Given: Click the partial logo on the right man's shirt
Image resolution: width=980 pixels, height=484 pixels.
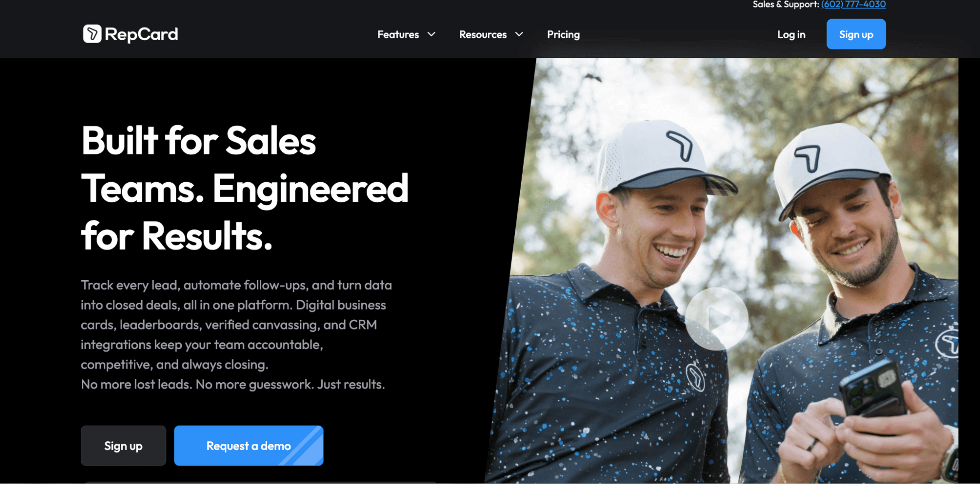Looking at the screenshot, I should pyautogui.click(x=947, y=344).
